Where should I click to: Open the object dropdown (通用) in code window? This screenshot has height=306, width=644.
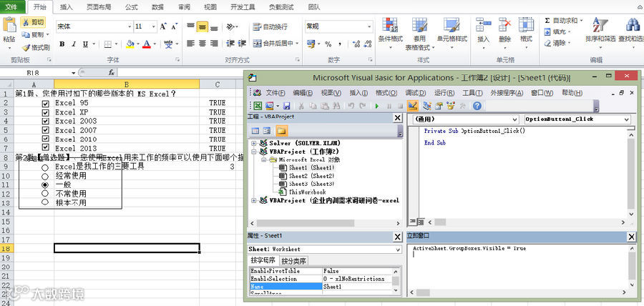tap(515, 119)
